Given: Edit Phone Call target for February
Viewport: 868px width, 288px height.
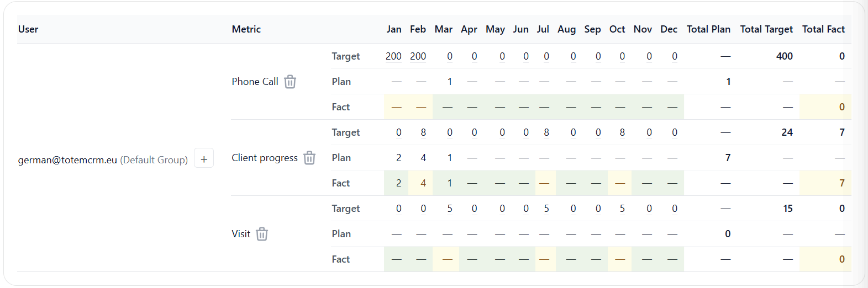Looking at the screenshot, I should 418,56.
